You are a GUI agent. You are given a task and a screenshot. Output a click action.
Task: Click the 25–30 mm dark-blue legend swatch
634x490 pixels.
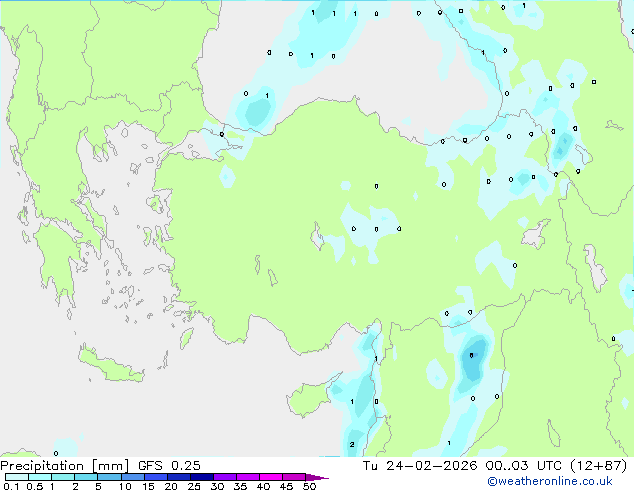[202, 477]
